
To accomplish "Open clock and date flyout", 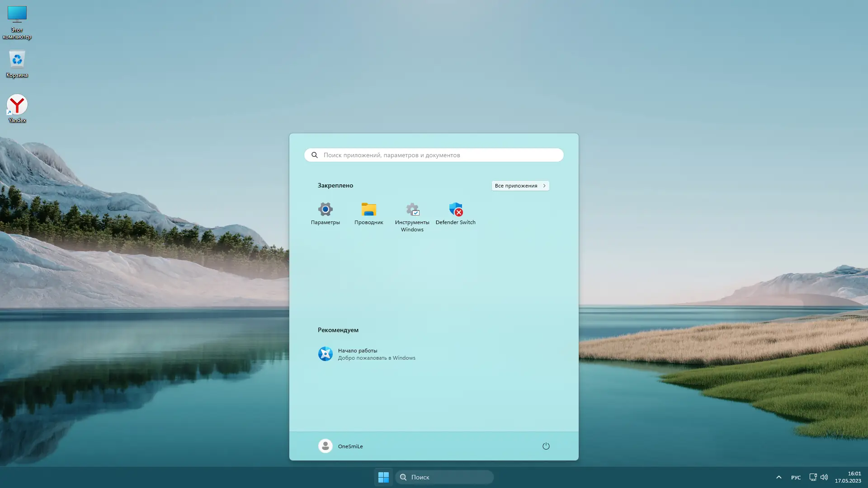I will 848,477.
